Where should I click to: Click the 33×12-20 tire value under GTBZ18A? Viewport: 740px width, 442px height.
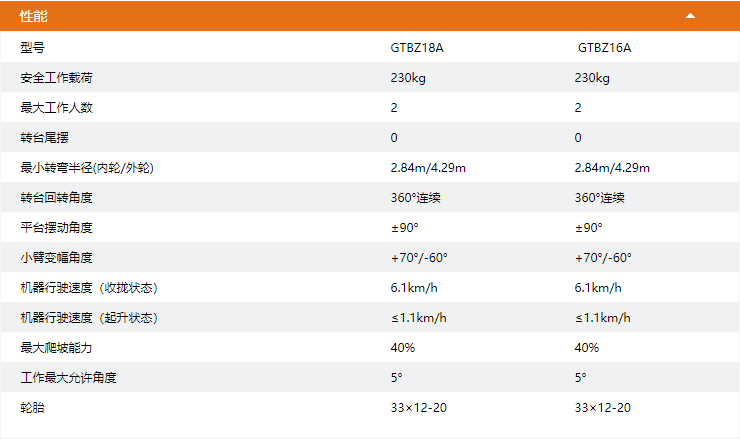coord(418,407)
